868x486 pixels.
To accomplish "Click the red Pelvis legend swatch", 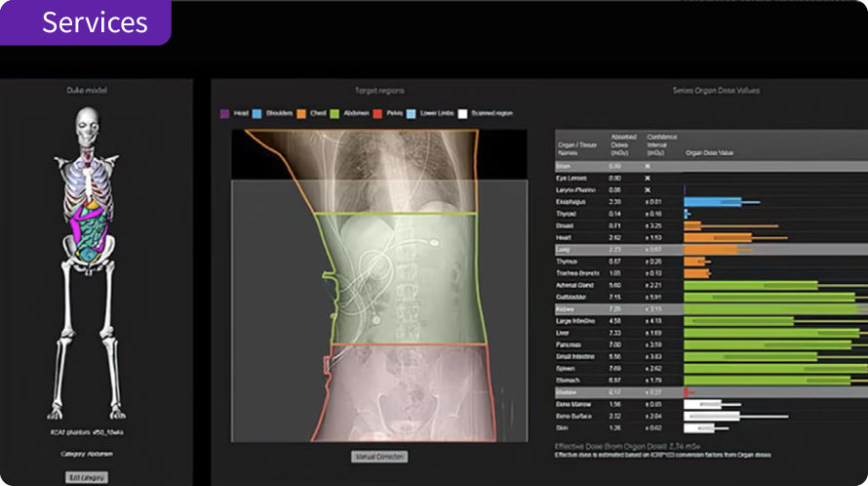I will click(377, 113).
